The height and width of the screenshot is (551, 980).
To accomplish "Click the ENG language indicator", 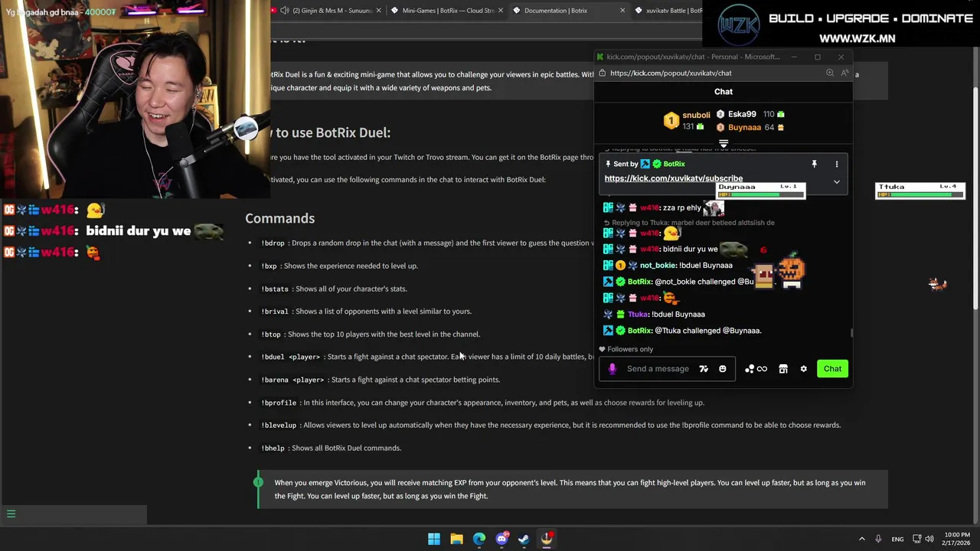I will click(x=897, y=539).
